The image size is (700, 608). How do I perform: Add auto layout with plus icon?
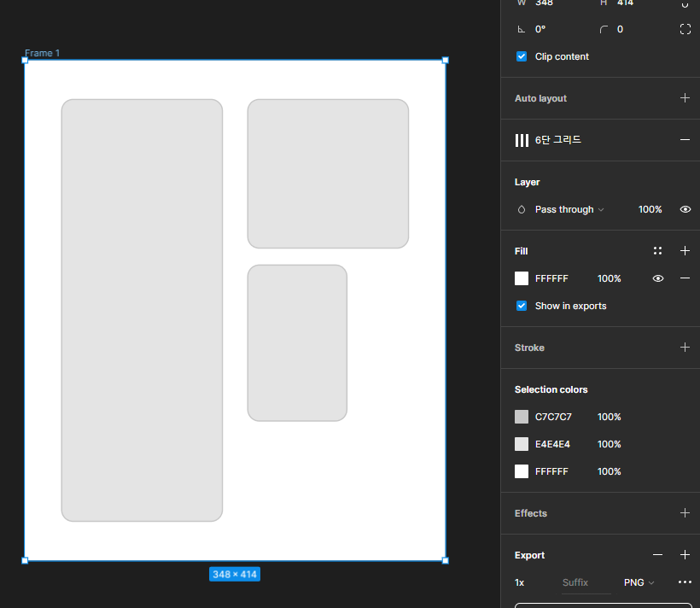click(685, 98)
